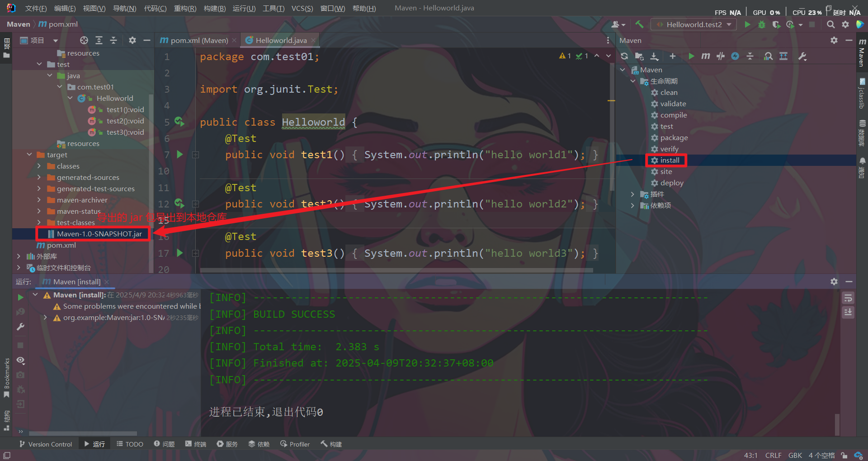Viewport: 868px width, 461px height.
Task: Open profiler run icon in main toolbar
Action: 791,24
